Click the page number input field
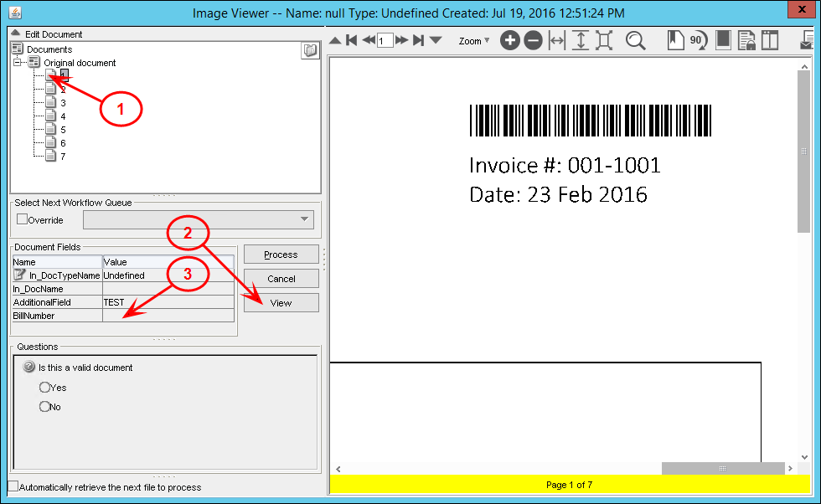821x504 pixels. point(385,40)
